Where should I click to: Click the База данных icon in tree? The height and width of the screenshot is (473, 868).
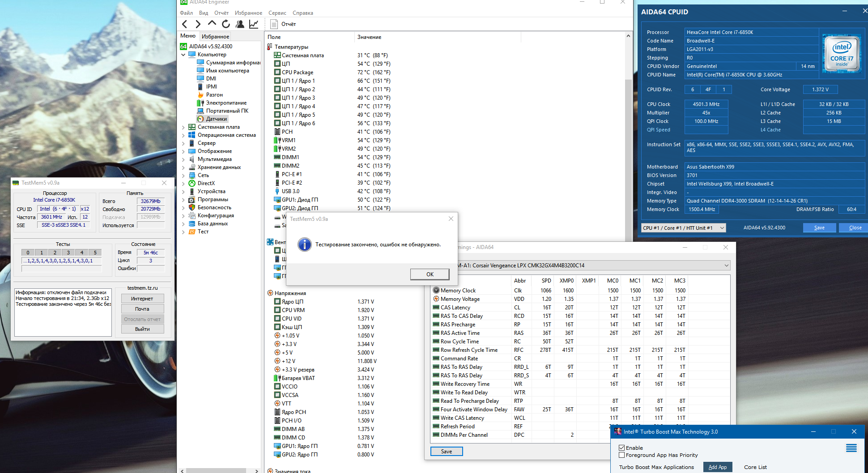pos(192,224)
